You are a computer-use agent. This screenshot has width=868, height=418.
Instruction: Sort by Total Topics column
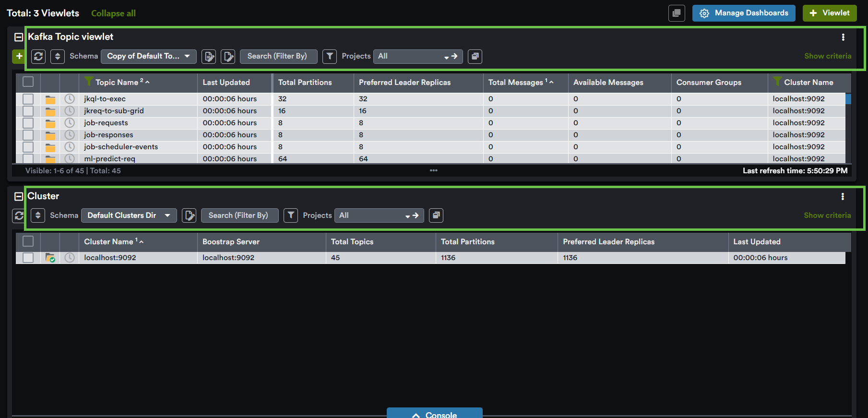coord(352,242)
